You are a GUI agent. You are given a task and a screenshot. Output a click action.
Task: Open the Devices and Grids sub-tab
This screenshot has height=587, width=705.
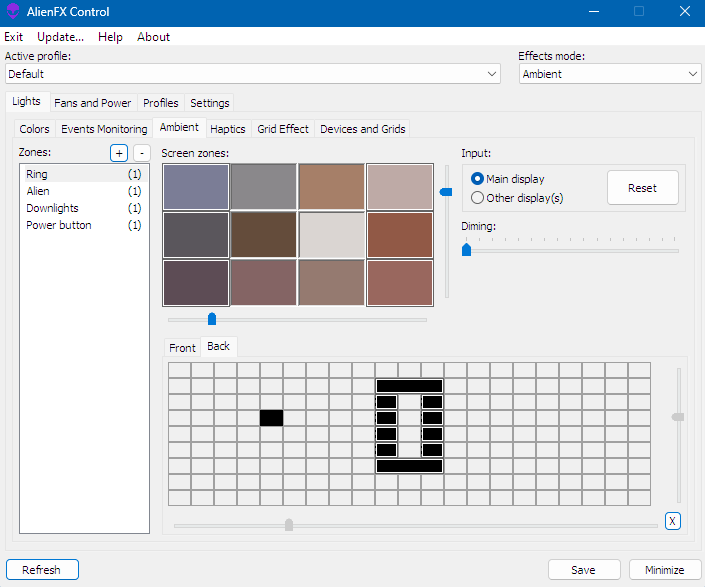[x=362, y=129]
